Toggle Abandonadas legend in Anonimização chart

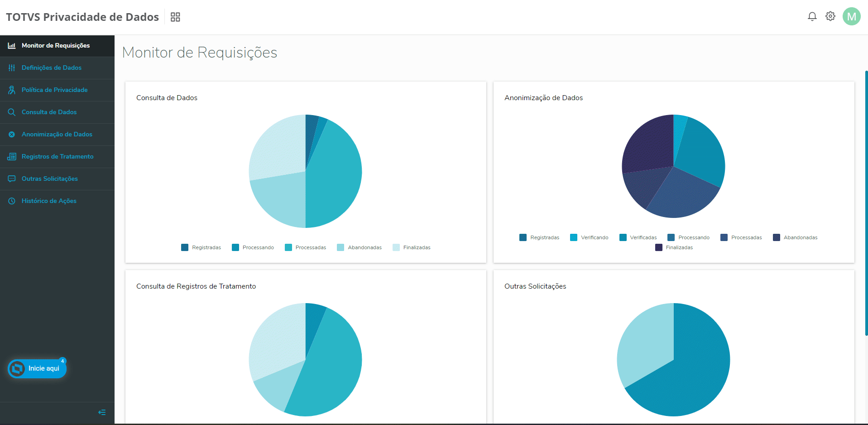pos(795,237)
